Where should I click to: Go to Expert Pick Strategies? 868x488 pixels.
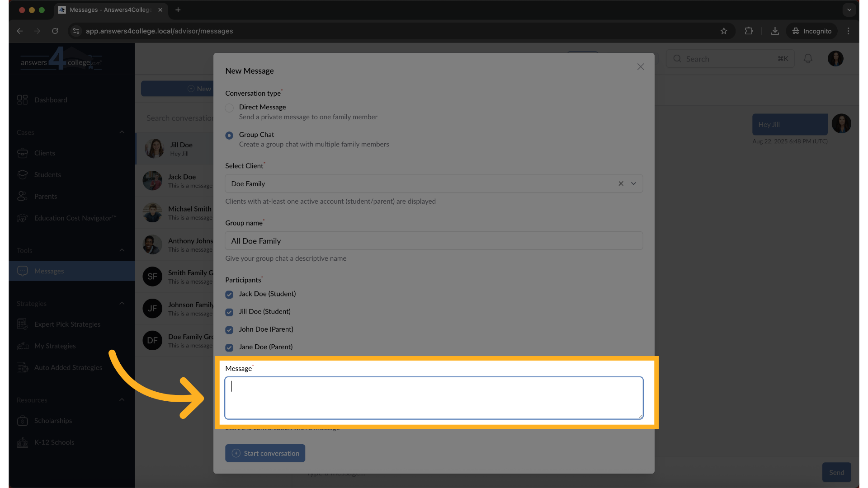pyautogui.click(x=67, y=324)
